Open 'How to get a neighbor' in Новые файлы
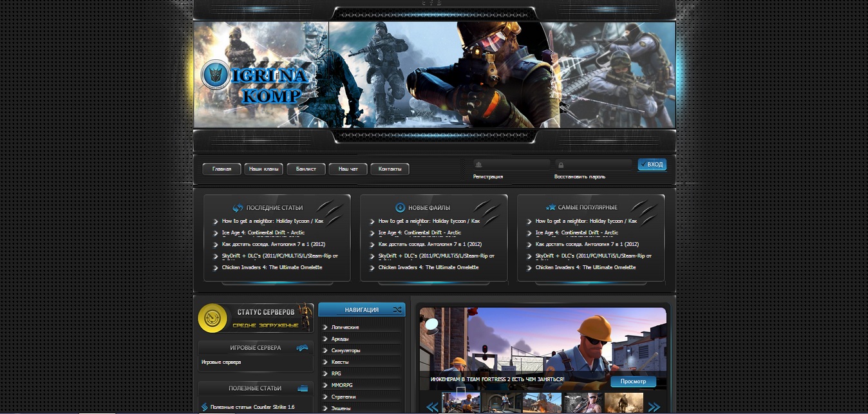 429,221
